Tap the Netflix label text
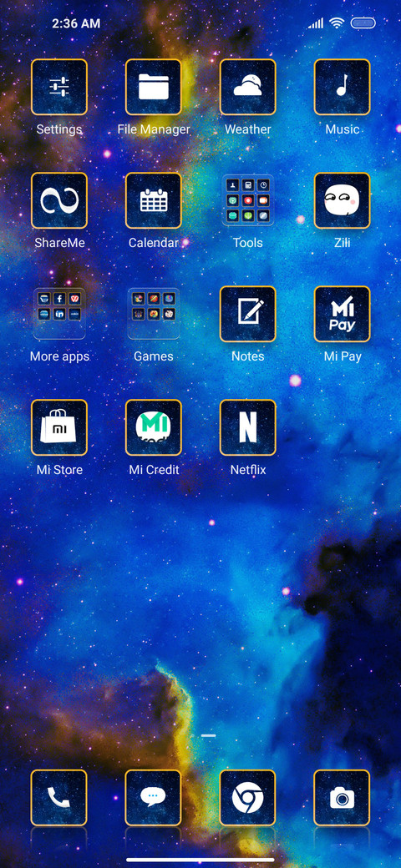This screenshot has width=401, height=868. tap(248, 470)
